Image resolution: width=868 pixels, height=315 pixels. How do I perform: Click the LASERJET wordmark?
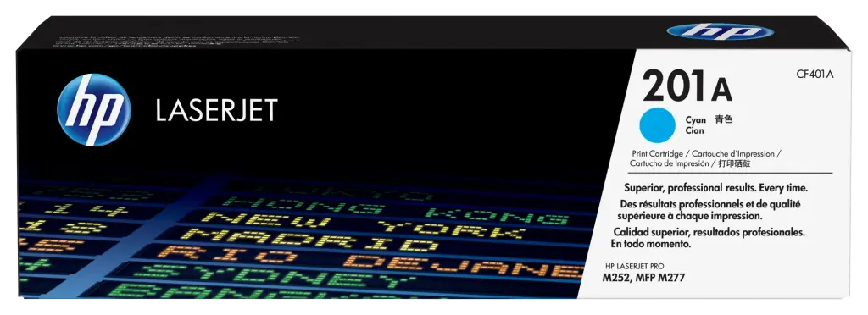pos(216,111)
